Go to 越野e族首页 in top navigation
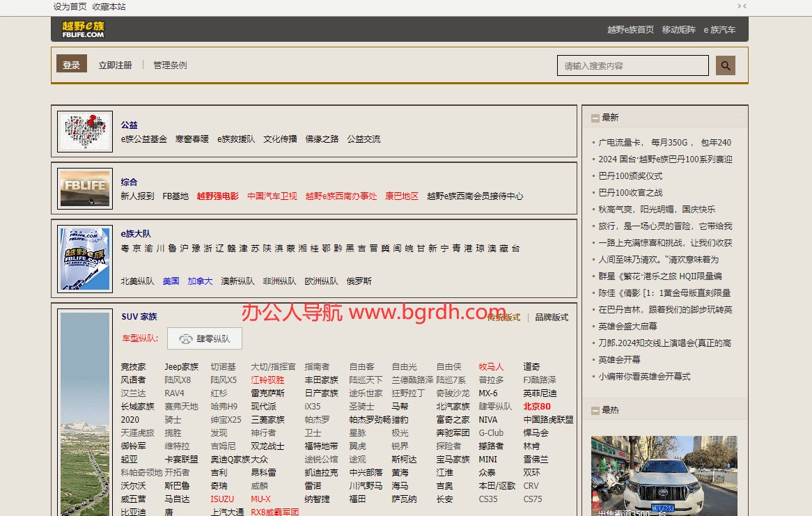This screenshot has width=812, height=516. coord(630,29)
